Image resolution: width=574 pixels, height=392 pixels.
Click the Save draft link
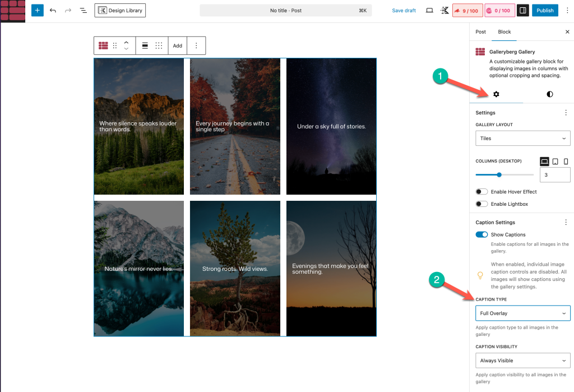tap(404, 10)
